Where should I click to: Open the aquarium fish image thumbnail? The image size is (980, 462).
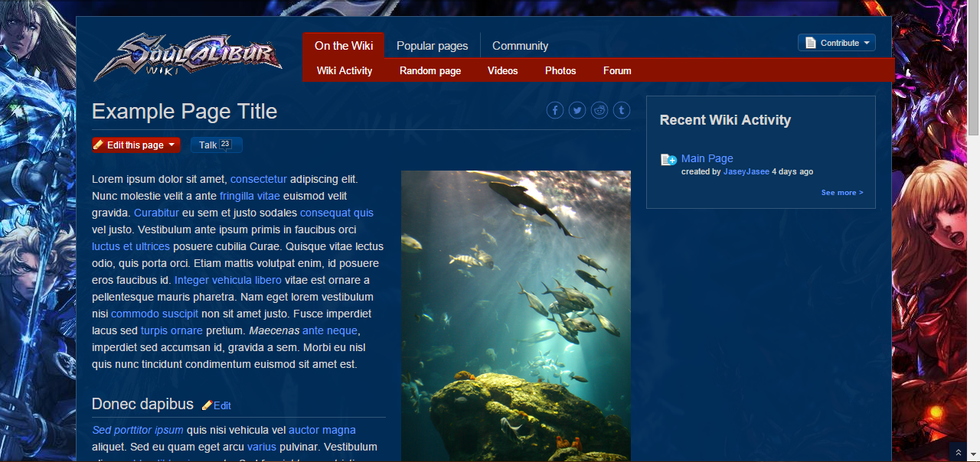pyautogui.click(x=515, y=315)
